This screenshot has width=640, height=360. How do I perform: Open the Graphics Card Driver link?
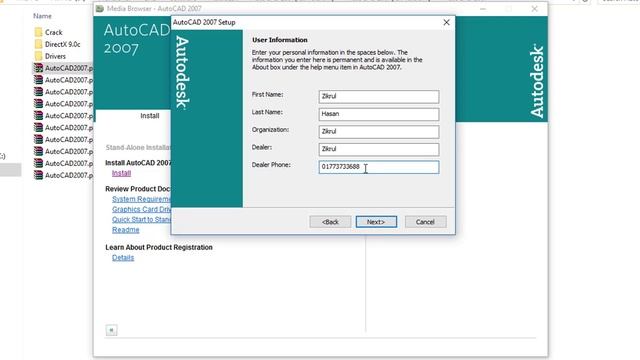tap(141, 209)
